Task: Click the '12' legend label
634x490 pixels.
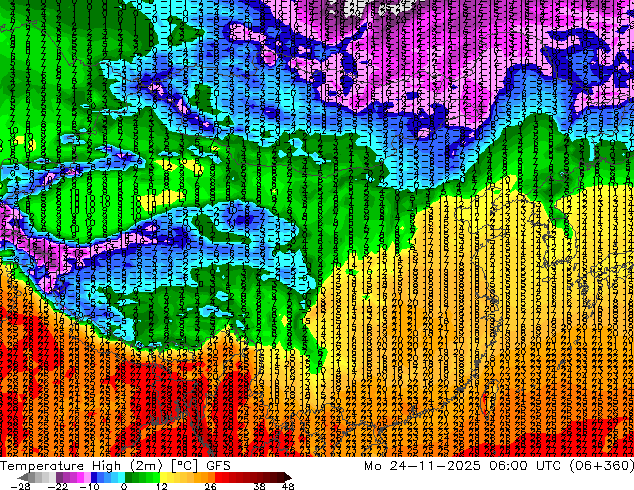Action: (162, 486)
